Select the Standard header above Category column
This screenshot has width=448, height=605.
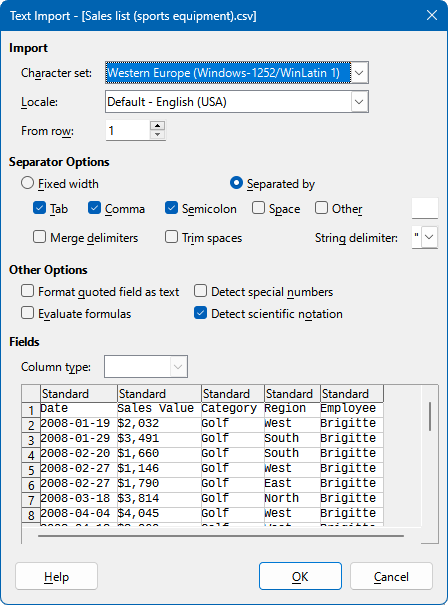coord(233,394)
